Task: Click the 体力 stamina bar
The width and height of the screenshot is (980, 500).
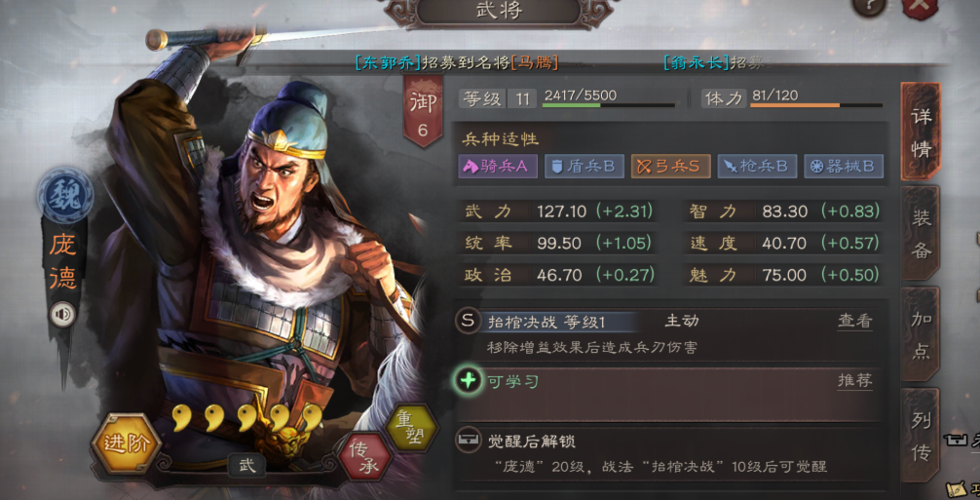Action: [x=816, y=105]
